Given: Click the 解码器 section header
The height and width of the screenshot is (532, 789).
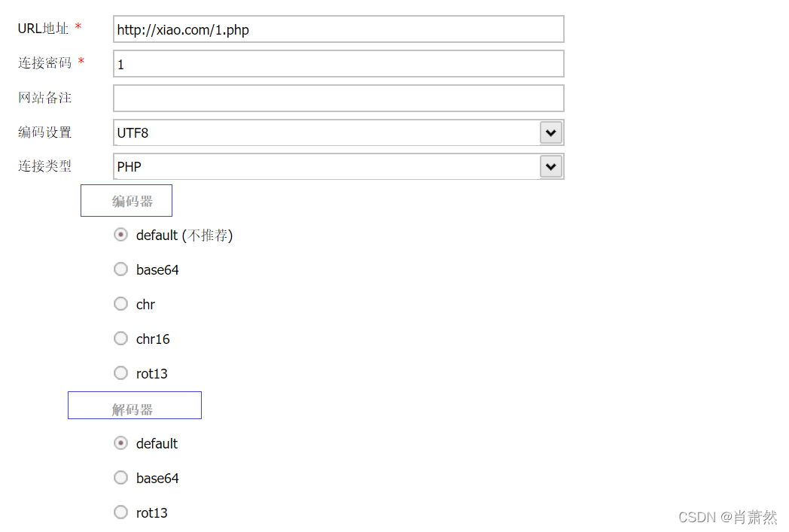Looking at the screenshot, I should pyautogui.click(x=133, y=409).
